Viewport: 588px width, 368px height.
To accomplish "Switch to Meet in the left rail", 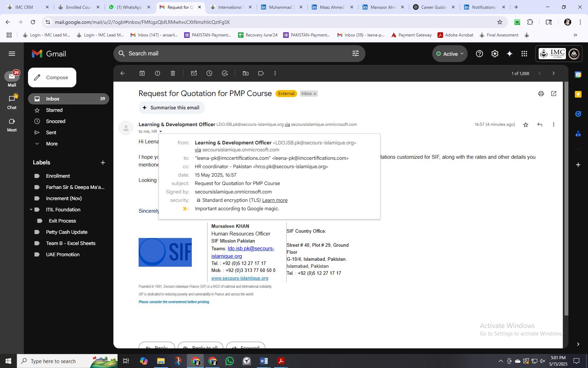I will [x=12, y=124].
